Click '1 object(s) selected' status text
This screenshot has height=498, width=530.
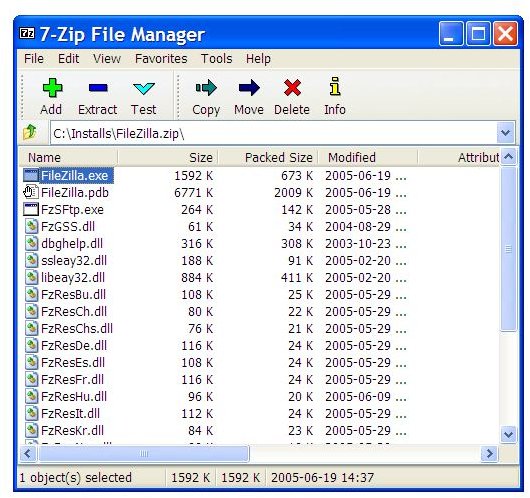tap(75, 477)
